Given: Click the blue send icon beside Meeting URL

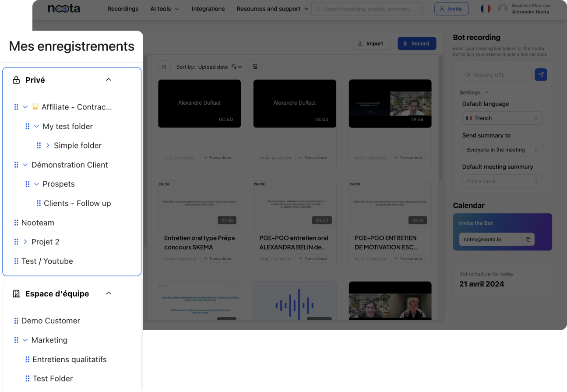Looking at the screenshot, I should pos(541,75).
